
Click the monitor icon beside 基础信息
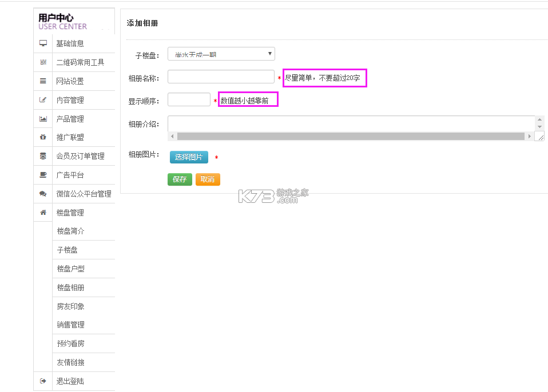coord(43,43)
